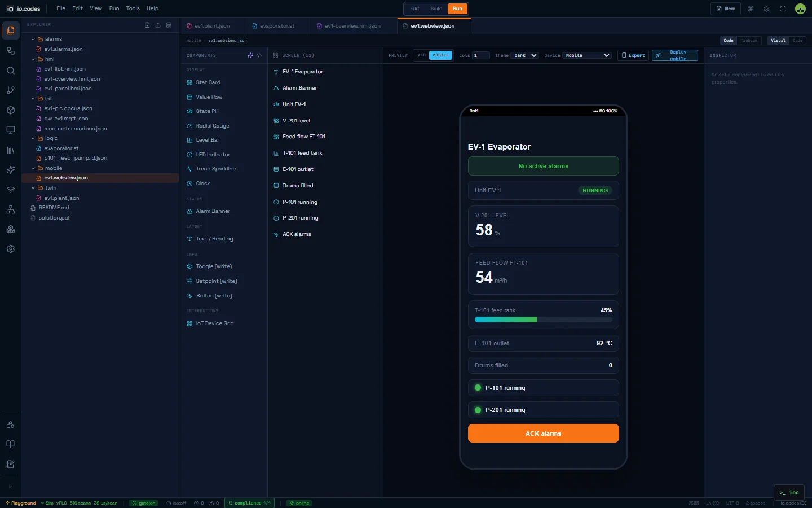The width and height of the screenshot is (812, 508).
Task: Switch to the ev1-overview.hmi.json tab
Action: coord(352,26)
